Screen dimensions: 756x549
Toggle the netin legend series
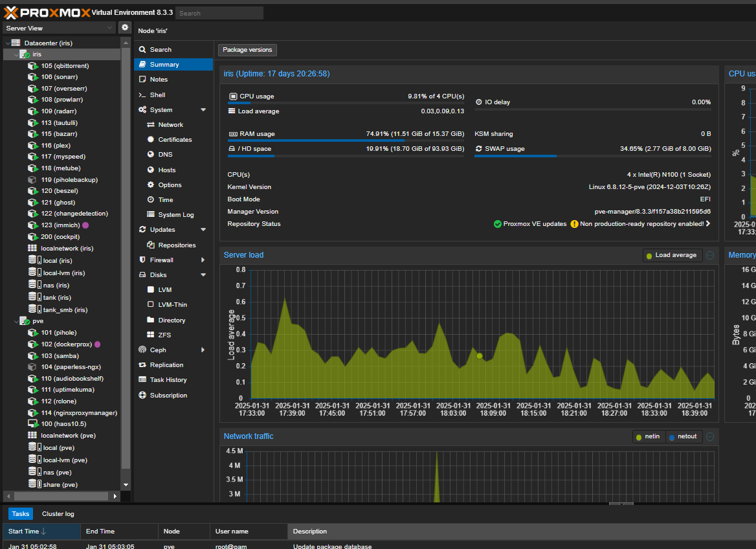(x=649, y=436)
